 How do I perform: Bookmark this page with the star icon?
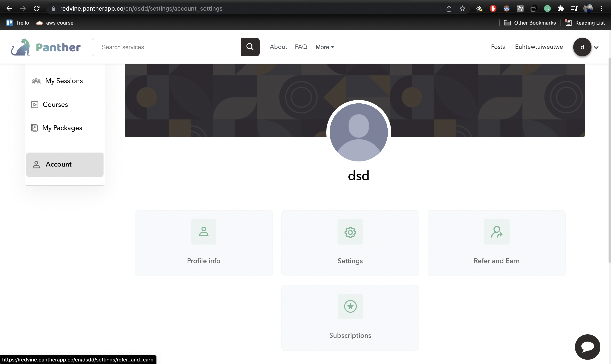click(x=462, y=9)
